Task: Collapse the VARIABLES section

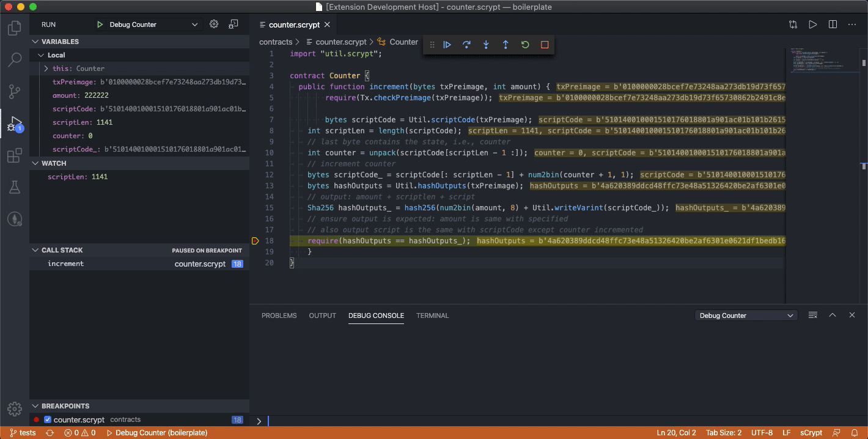Action: pos(60,42)
